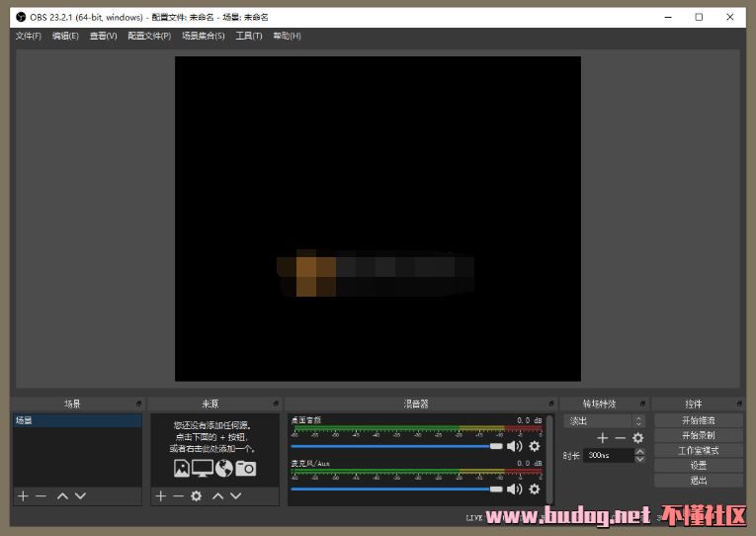Image resolution: width=756 pixels, height=536 pixels.
Task: Add a new source with the plus icon
Action: tap(160, 495)
